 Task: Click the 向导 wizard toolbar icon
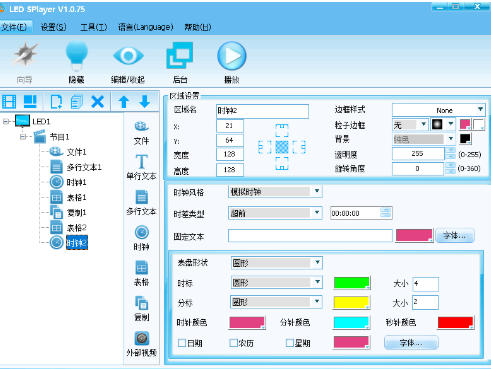point(25,55)
